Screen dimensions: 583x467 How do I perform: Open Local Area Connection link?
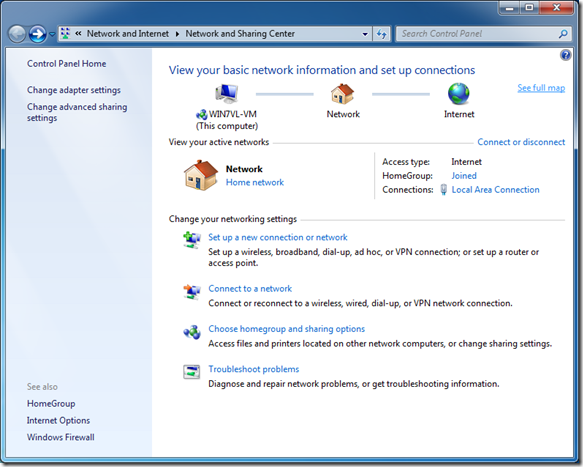tap(495, 190)
